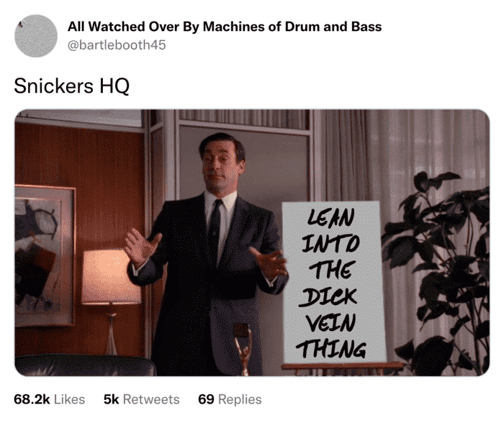The width and height of the screenshot is (504, 436).
Task: Open the @bartlebooth45 handle
Action: (x=117, y=45)
